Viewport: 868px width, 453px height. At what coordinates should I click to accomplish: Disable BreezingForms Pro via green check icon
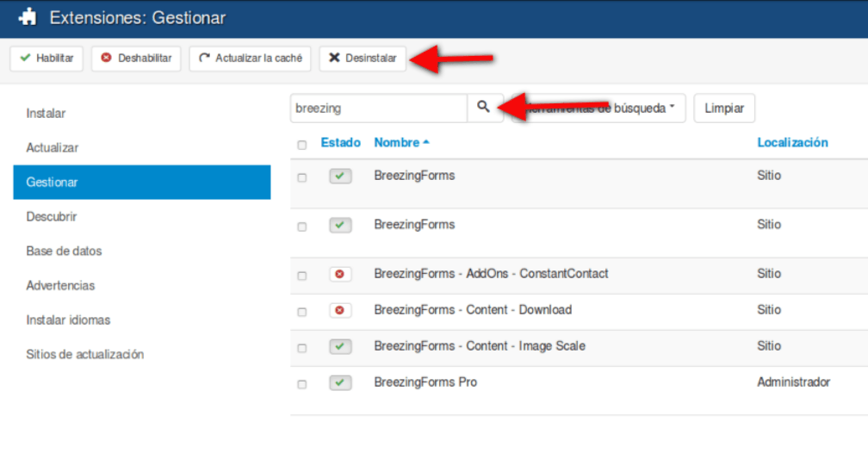click(340, 382)
